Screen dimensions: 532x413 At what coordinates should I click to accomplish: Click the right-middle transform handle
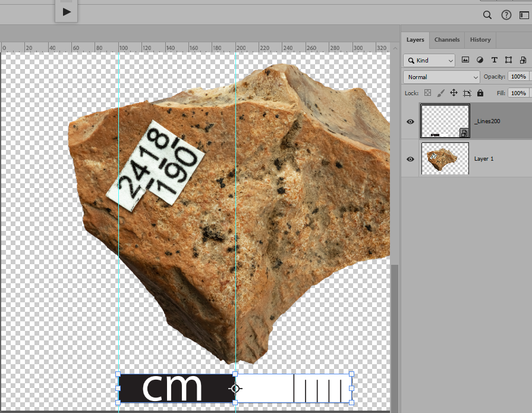(351, 388)
